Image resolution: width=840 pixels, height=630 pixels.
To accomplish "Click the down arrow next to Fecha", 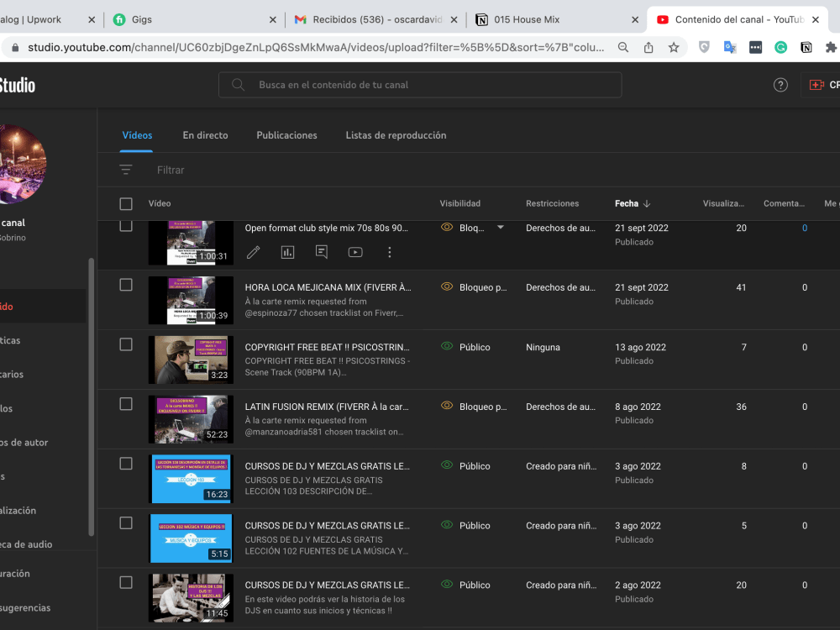I will (x=647, y=203).
